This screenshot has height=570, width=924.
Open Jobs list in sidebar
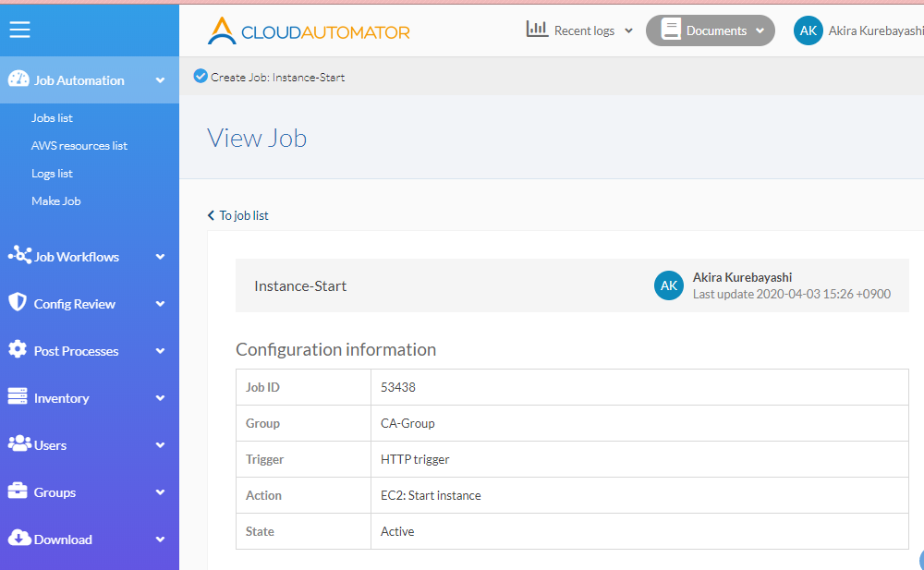52,118
